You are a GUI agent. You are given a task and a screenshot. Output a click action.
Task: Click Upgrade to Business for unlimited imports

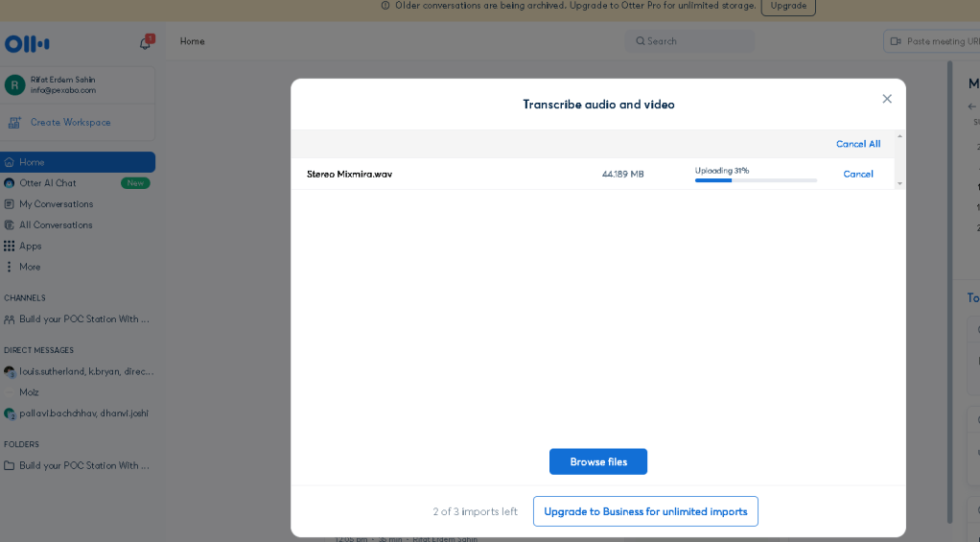pos(645,511)
